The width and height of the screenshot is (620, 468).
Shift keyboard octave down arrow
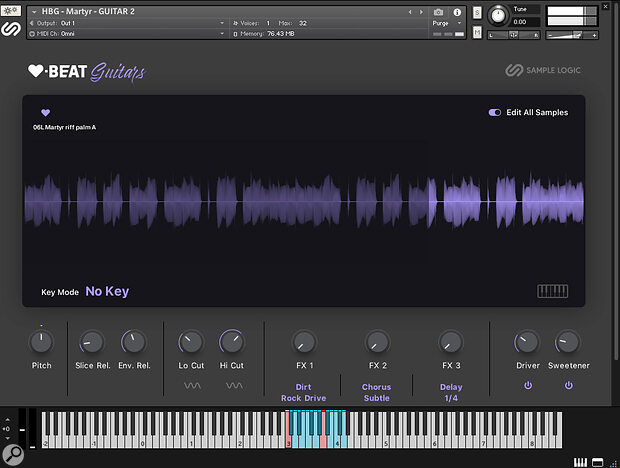pos(8,438)
